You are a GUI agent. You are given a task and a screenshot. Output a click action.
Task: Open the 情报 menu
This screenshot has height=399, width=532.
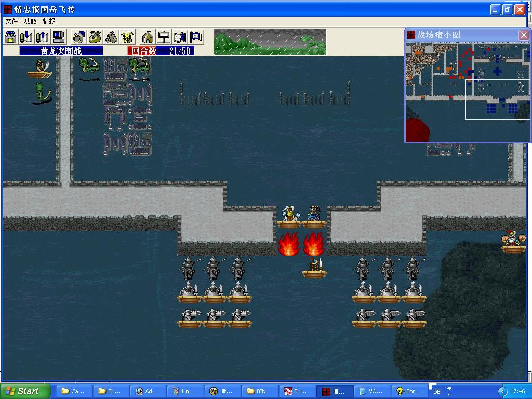49,21
